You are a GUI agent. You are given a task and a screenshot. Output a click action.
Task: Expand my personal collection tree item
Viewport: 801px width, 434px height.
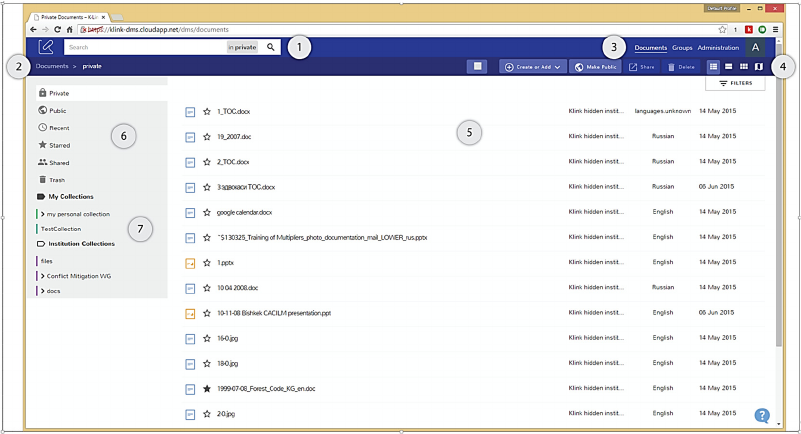tap(41, 214)
